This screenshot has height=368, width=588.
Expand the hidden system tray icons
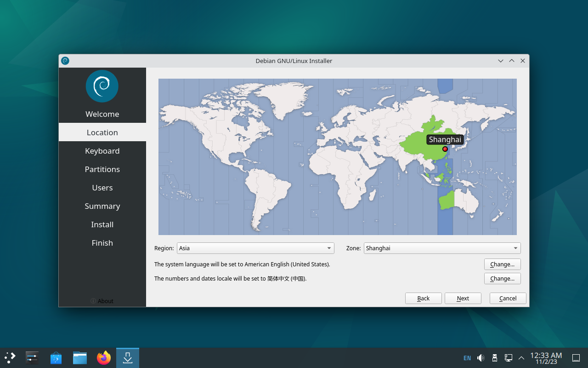(521, 358)
